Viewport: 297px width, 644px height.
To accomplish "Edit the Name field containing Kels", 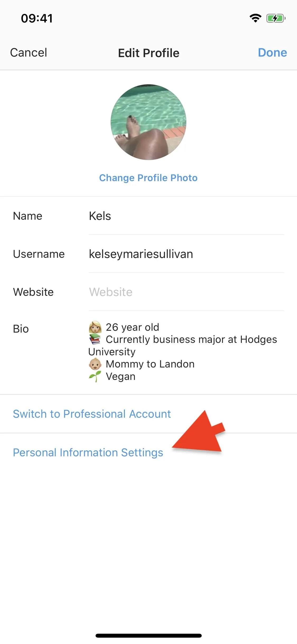I will point(186,216).
